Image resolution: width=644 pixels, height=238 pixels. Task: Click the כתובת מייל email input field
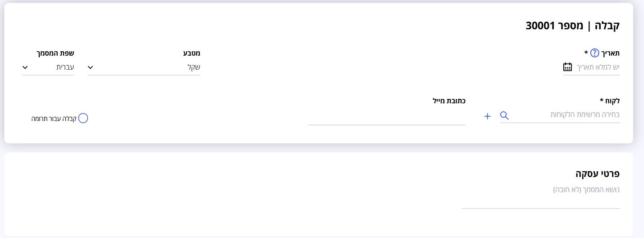tap(387, 116)
